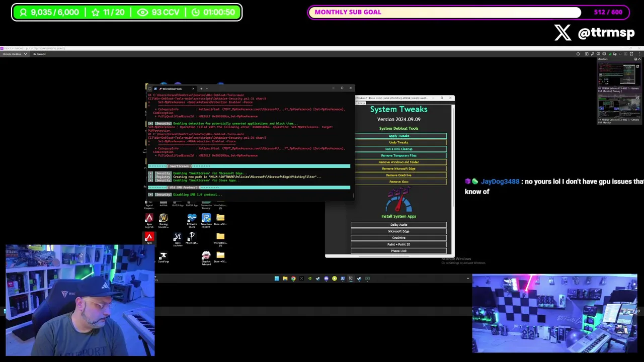Install Microsoft Edge from system apps list
The width and height of the screenshot is (644, 362).
coord(398,231)
